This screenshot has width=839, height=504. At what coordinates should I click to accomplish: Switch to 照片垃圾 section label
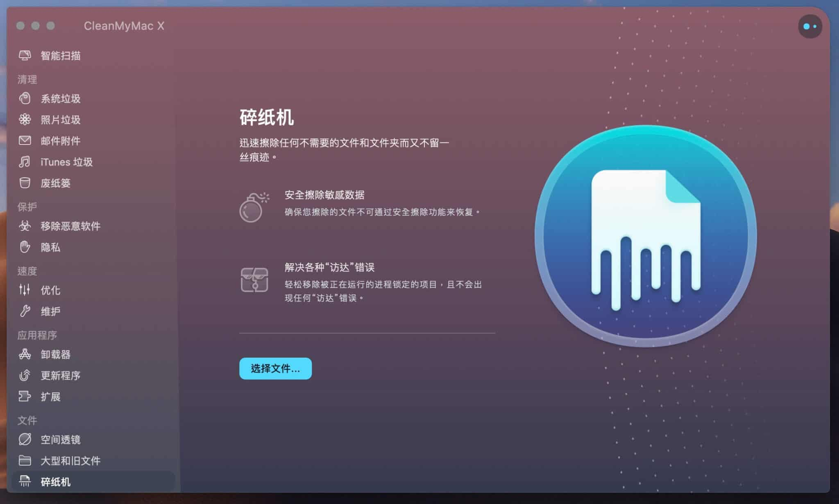pos(61,120)
